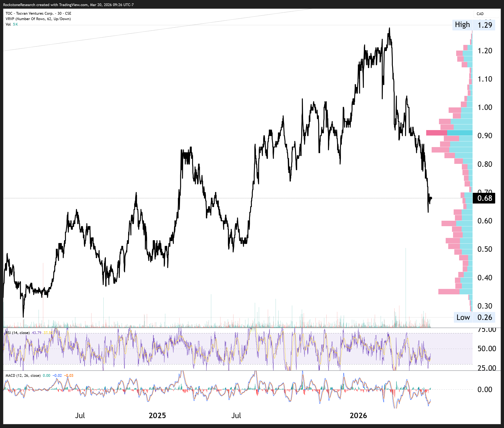This screenshot has width=504, height=428.
Task: Click the 50.00 level on RSI scale
Action: coord(487,349)
